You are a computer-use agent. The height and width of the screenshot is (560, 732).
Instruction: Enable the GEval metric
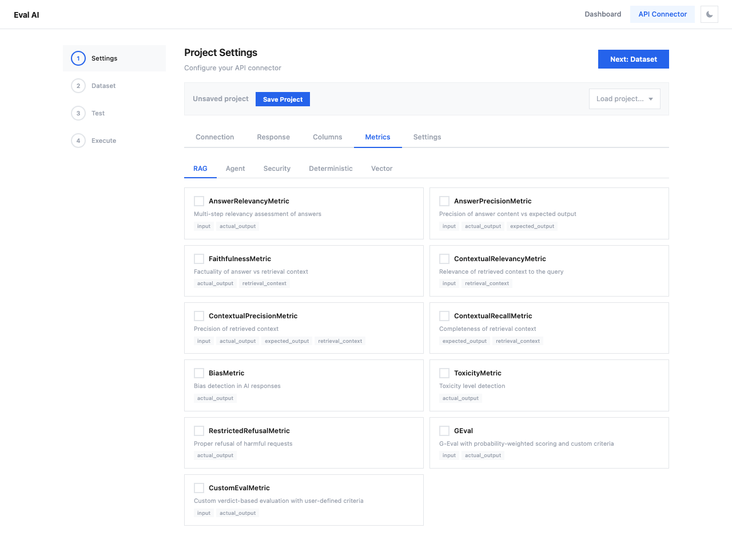tap(444, 430)
